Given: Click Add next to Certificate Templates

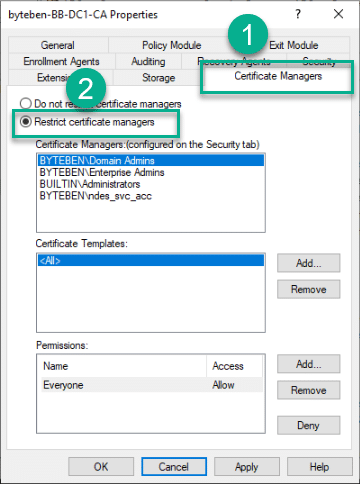Looking at the screenshot, I should click(x=309, y=263).
